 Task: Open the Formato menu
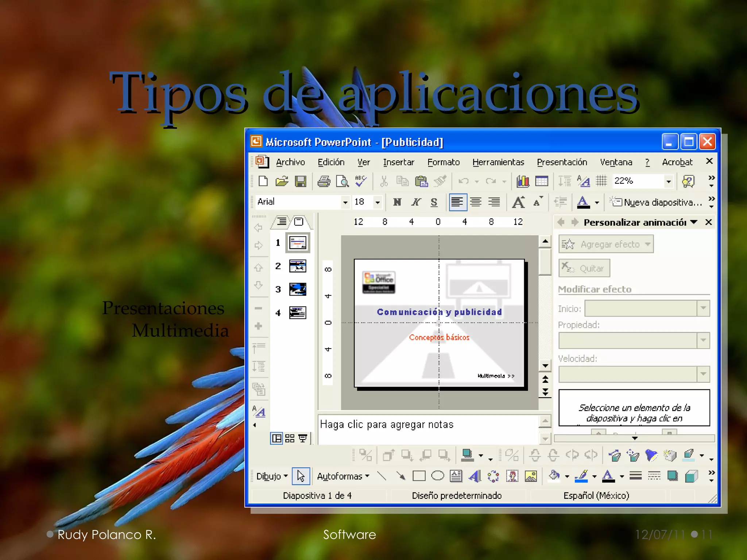[443, 162]
